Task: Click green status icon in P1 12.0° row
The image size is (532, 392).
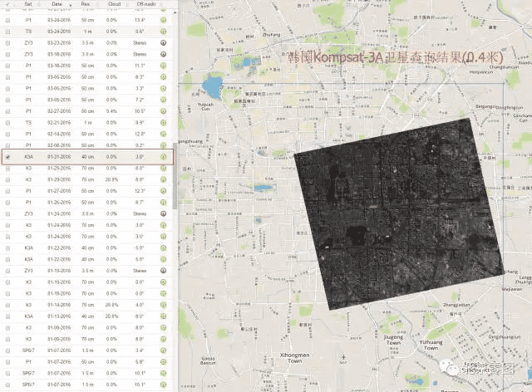Action: (x=163, y=134)
